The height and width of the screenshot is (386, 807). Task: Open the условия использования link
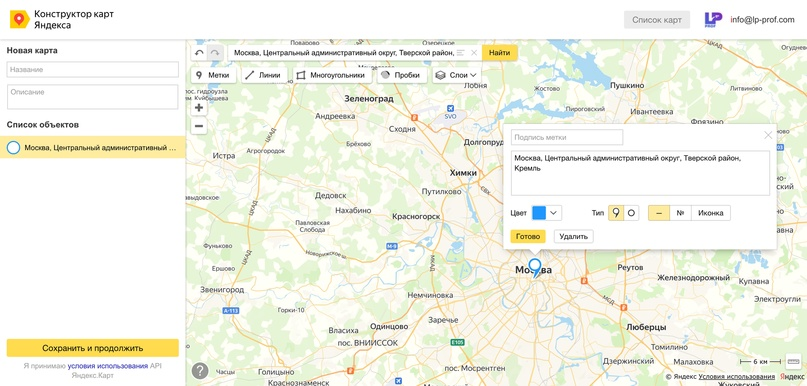(x=108, y=365)
